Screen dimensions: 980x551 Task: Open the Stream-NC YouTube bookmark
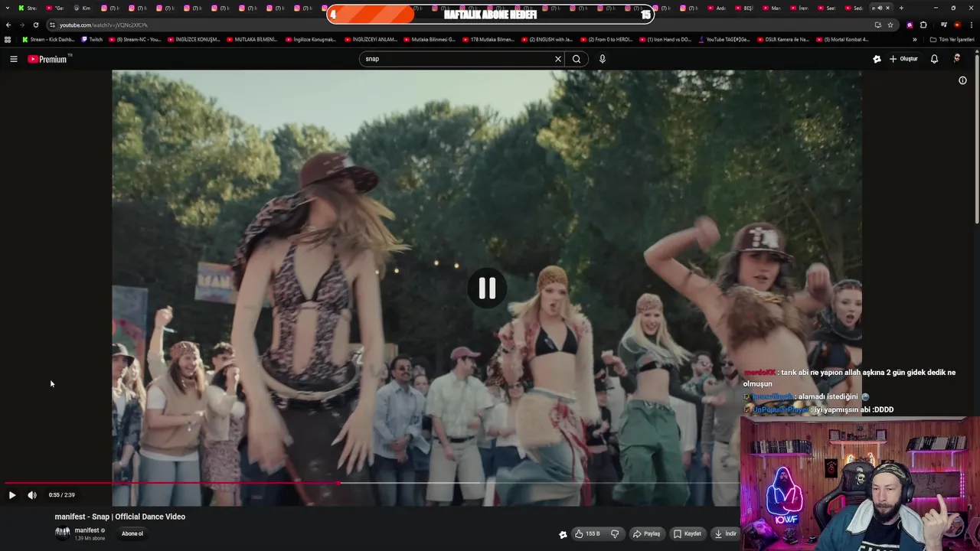135,39
